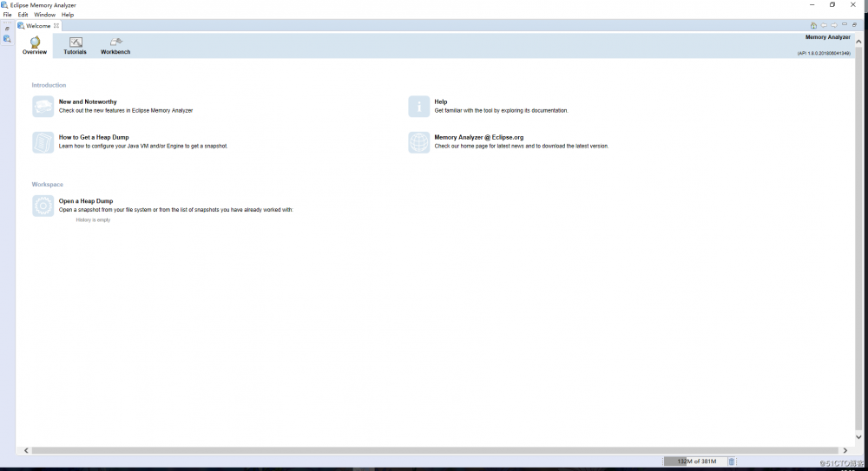Open Memory Analyzer @ Eclipse.org link
Screen dimensions: 868x471
click(x=479, y=137)
